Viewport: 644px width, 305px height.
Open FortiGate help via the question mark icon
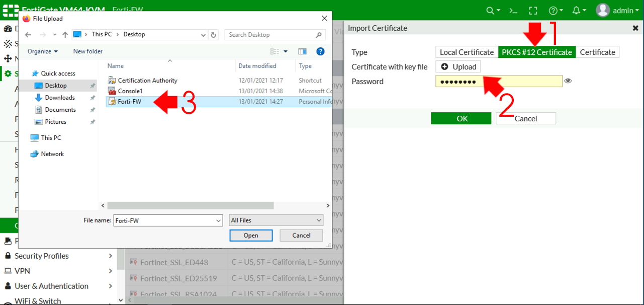tap(554, 10)
